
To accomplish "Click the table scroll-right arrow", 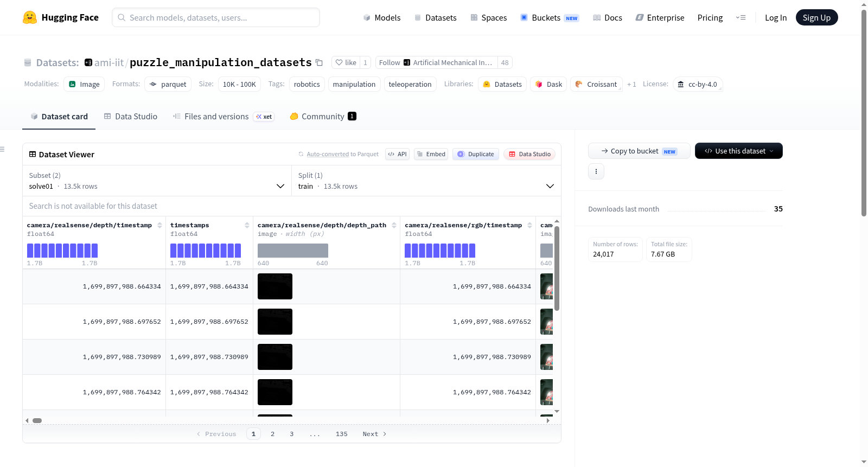I will (x=548, y=420).
